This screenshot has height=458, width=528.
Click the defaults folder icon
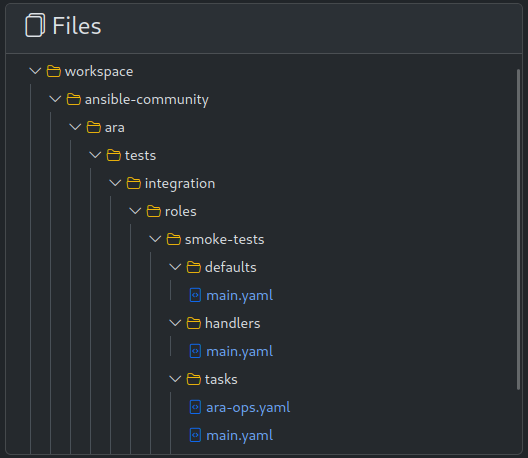194,267
